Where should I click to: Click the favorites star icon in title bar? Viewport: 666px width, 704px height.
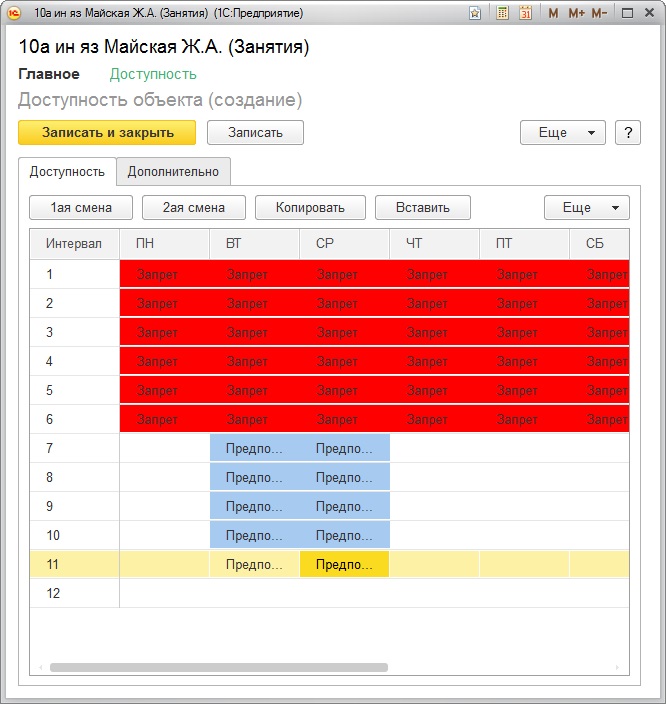(x=475, y=13)
